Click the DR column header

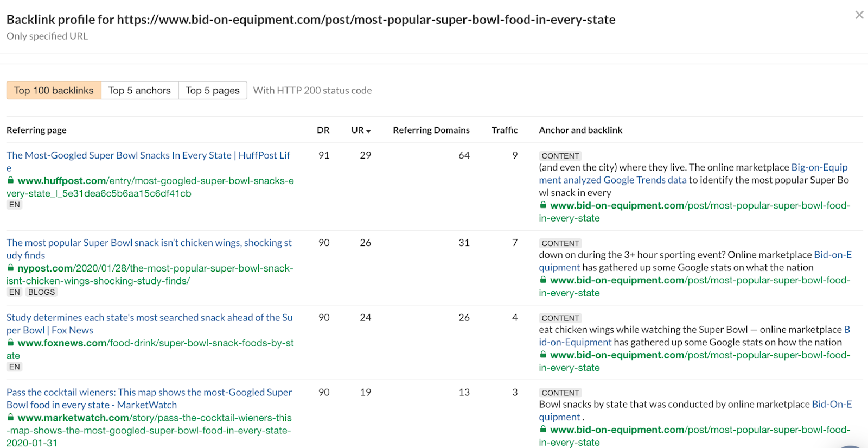tap(323, 130)
